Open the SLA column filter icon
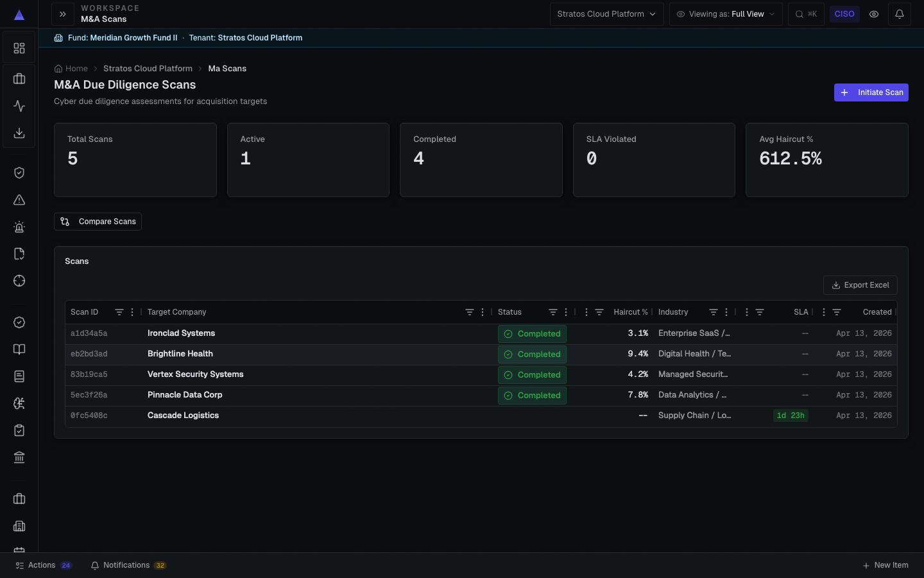 pyautogui.click(x=760, y=312)
